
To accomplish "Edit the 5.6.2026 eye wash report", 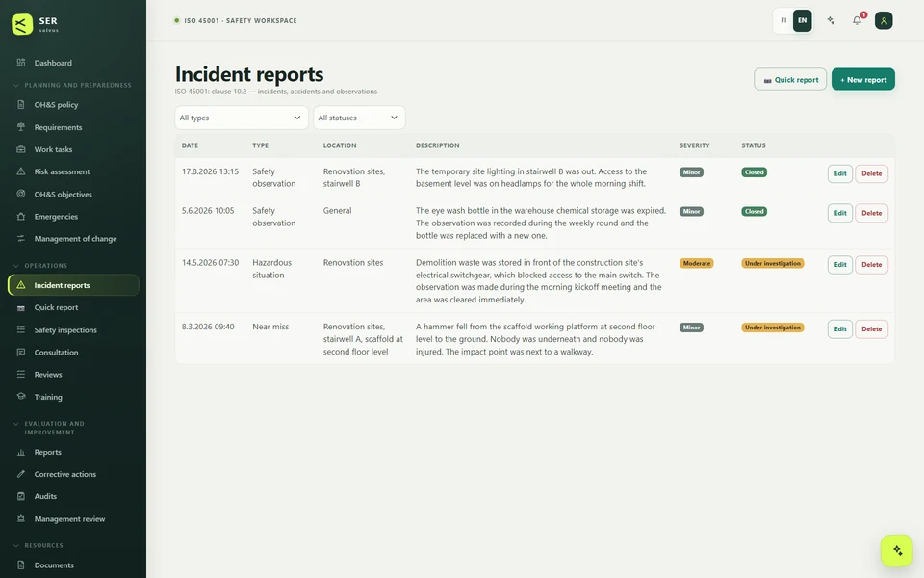I will (839, 213).
